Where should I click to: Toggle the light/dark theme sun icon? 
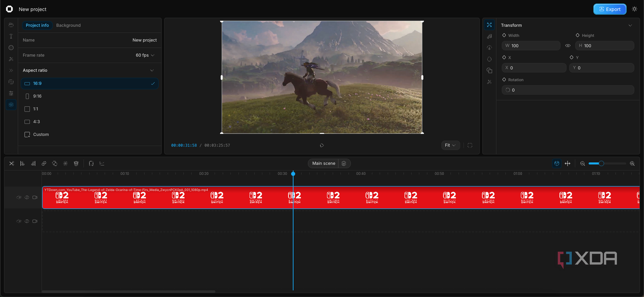[635, 9]
